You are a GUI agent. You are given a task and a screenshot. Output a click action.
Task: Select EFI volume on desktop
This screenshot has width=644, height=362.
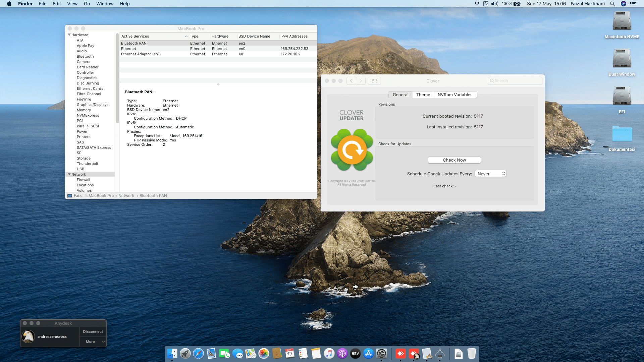click(x=622, y=100)
